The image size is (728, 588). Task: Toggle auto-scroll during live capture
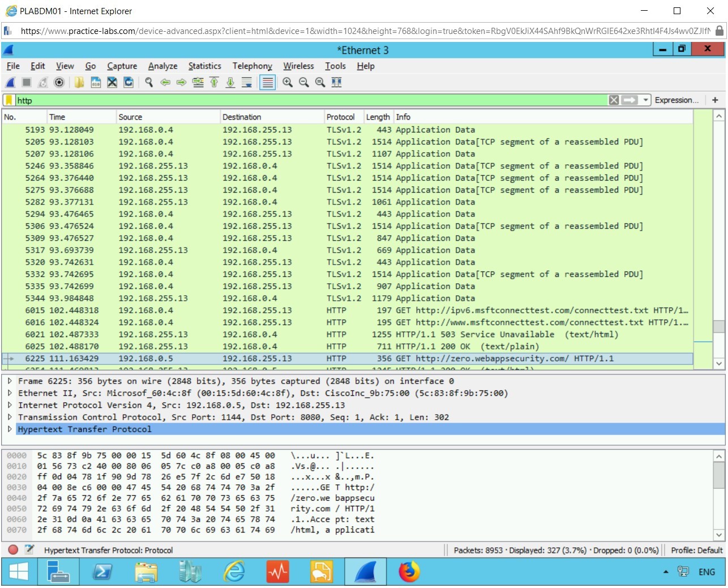(247, 83)
